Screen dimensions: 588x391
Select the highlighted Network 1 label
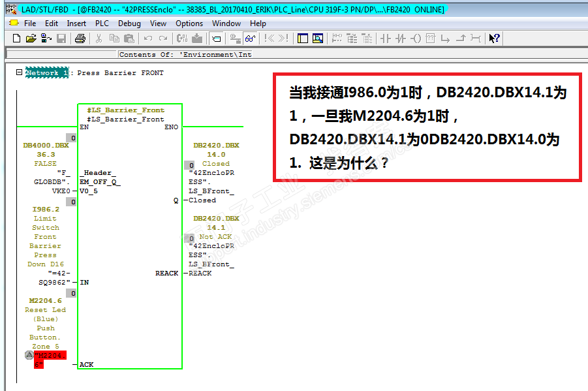point(47,73)
